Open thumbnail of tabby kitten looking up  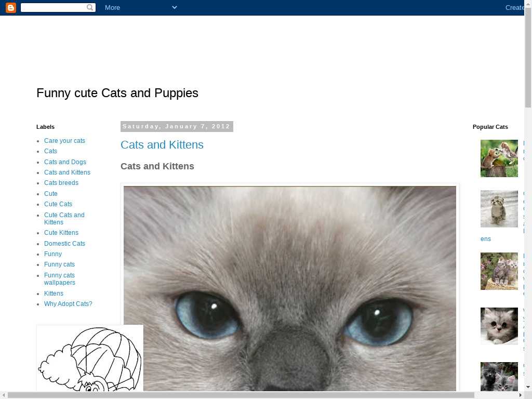click(x=499, y=209)
